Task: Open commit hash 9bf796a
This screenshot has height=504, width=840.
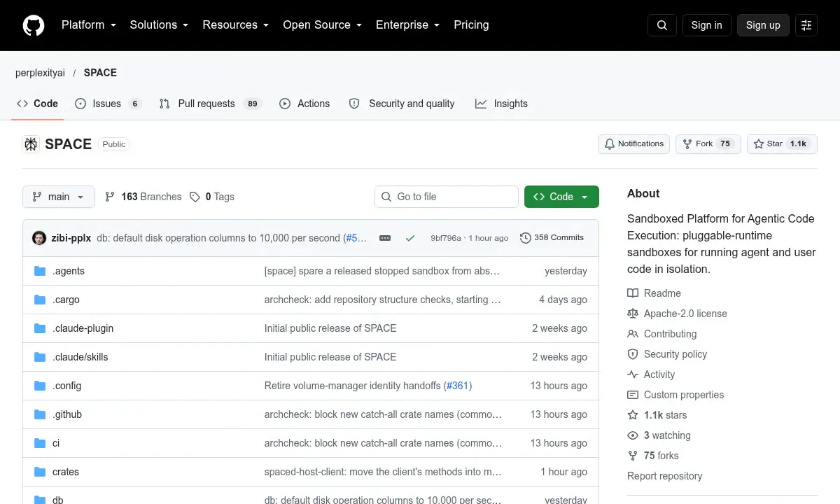Action: point(446,238)
